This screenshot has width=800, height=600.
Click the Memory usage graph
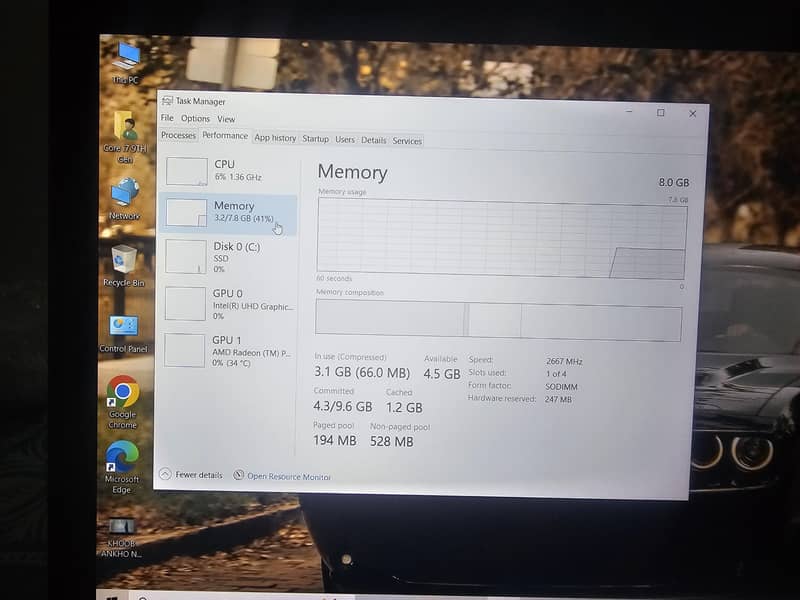point(502,238)
